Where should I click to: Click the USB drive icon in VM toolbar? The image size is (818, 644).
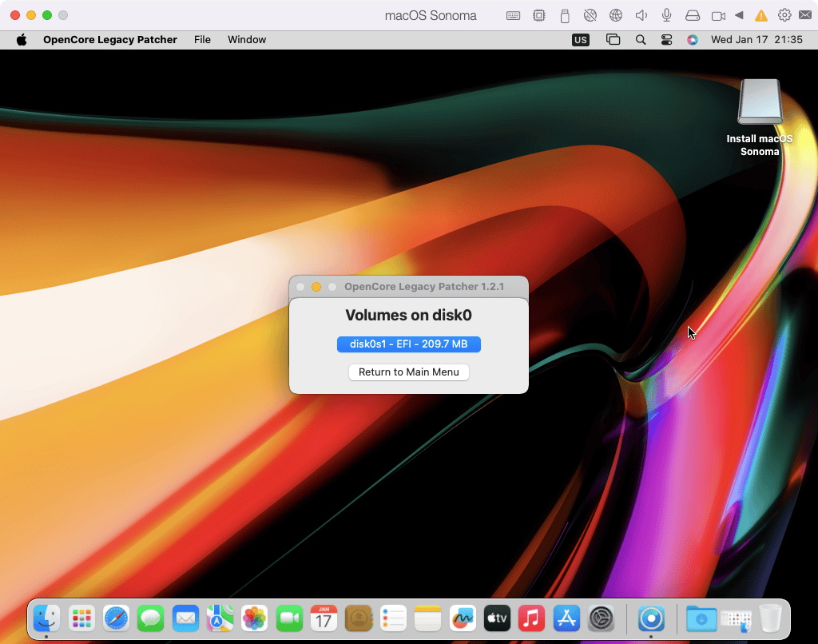[x=565, y=15]
